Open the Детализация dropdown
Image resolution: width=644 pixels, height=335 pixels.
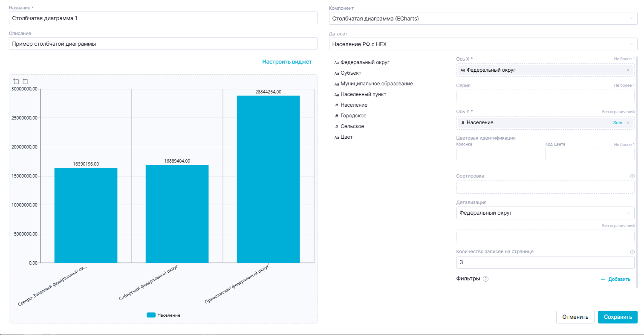tap(545, 213)
